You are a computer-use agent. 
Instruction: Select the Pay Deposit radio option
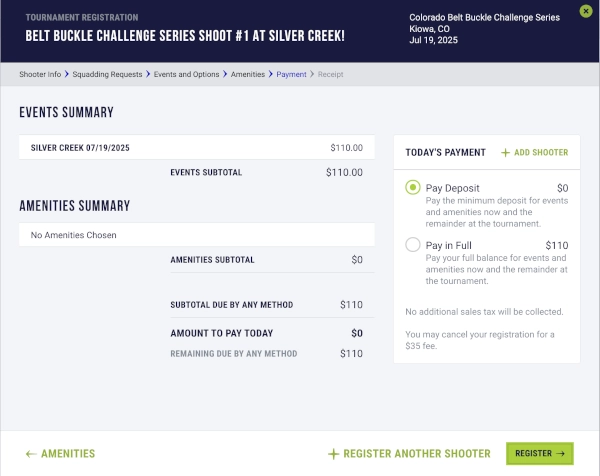(x=413, y=188)
